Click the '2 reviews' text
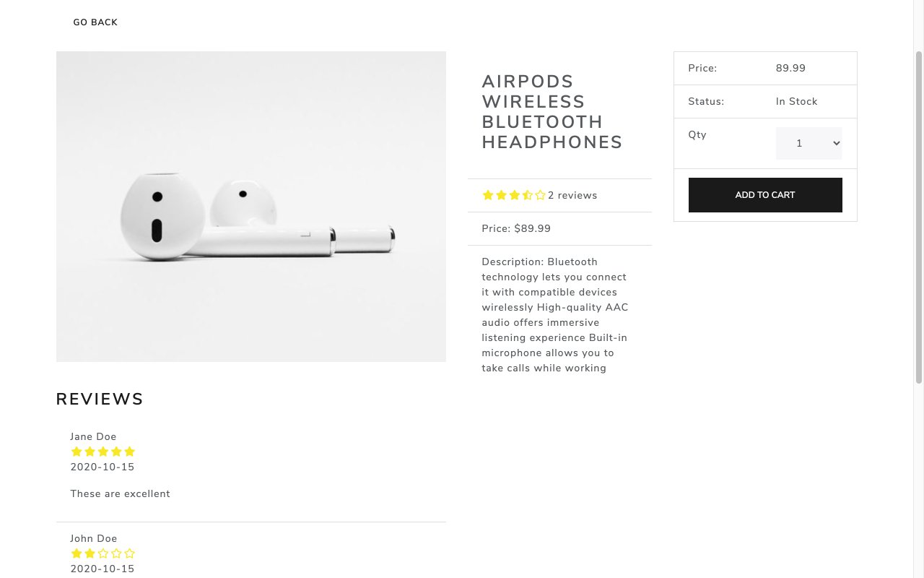Viewport: 924px width, 578px height. pos(572,195)
